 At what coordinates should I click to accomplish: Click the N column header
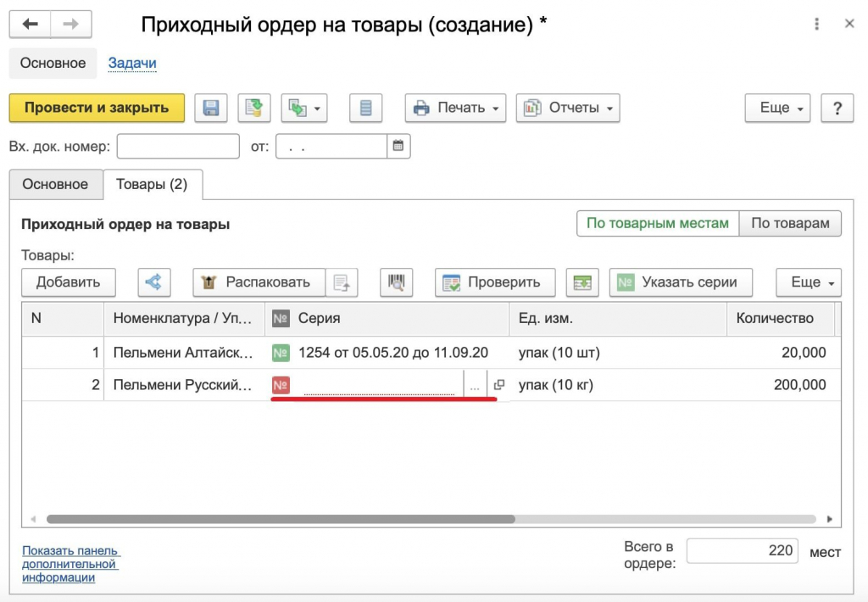63,319
